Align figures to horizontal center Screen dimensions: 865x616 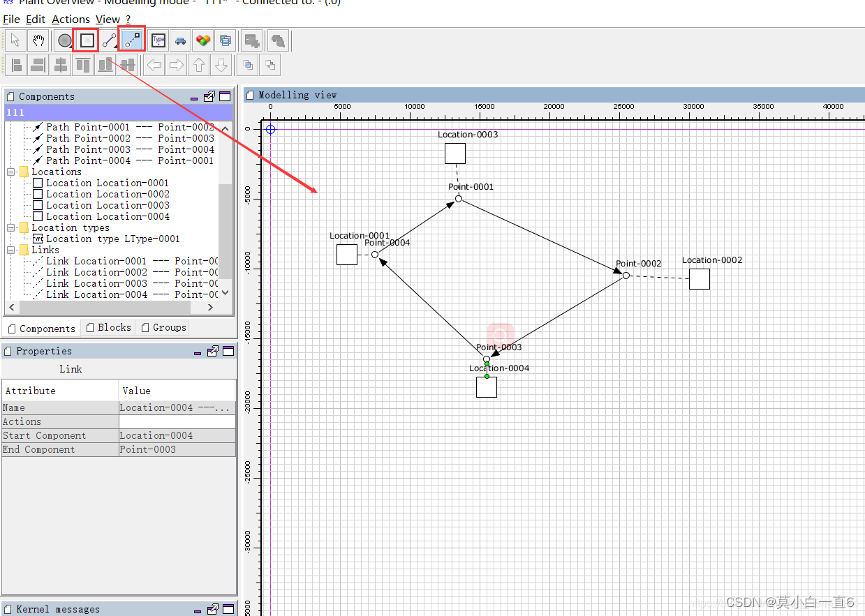click(61, 66)
